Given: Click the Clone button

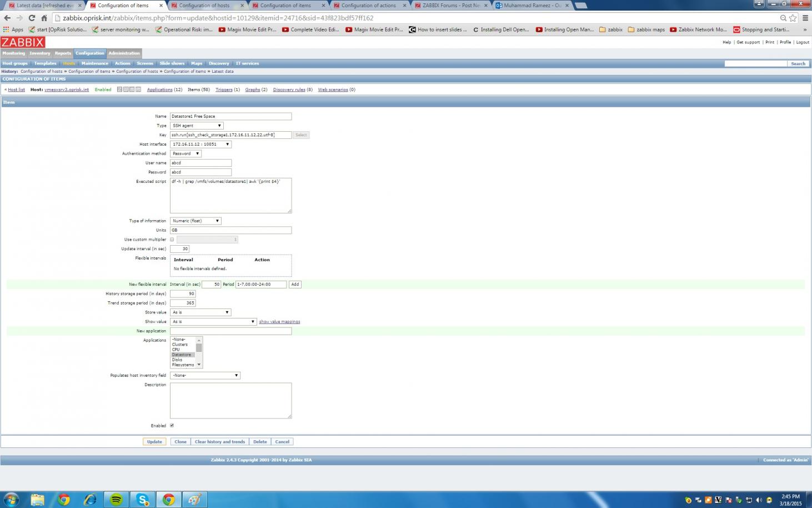Looking at the screenshot, I should (x=181, y=442).
